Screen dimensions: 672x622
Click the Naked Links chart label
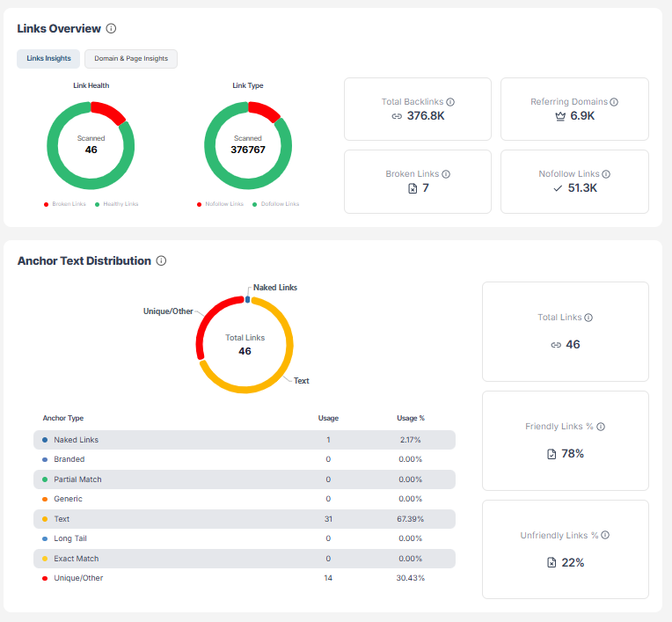click(275, 288)
